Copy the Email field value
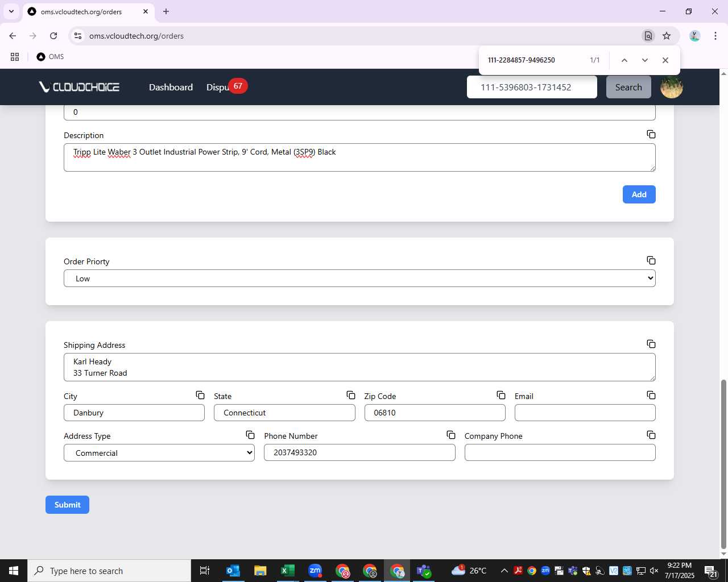The height and width of the screenshot is (582, 728). pos(651,395)
